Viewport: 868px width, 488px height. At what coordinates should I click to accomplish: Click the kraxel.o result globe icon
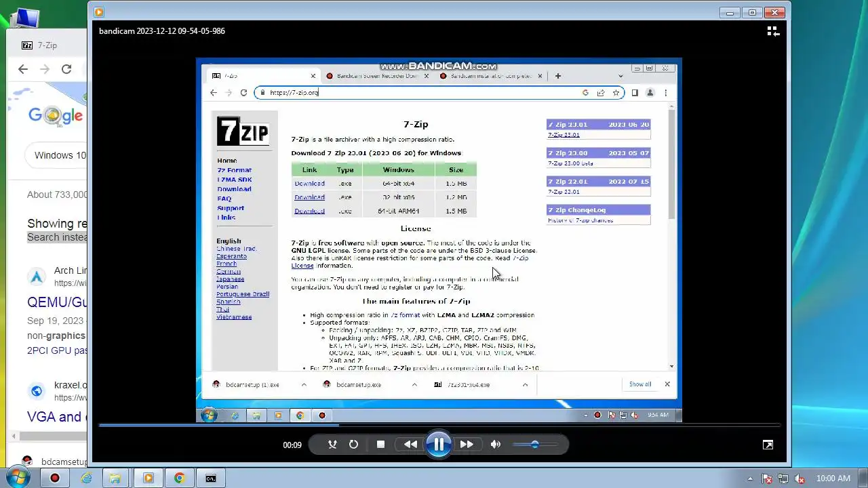37,391
